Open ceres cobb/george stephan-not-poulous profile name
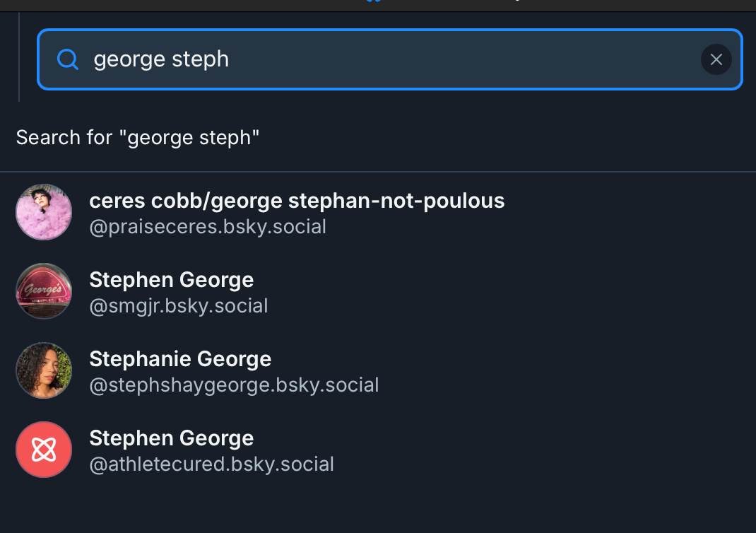This screenshot has width=756, height=533. pos(297,200)
